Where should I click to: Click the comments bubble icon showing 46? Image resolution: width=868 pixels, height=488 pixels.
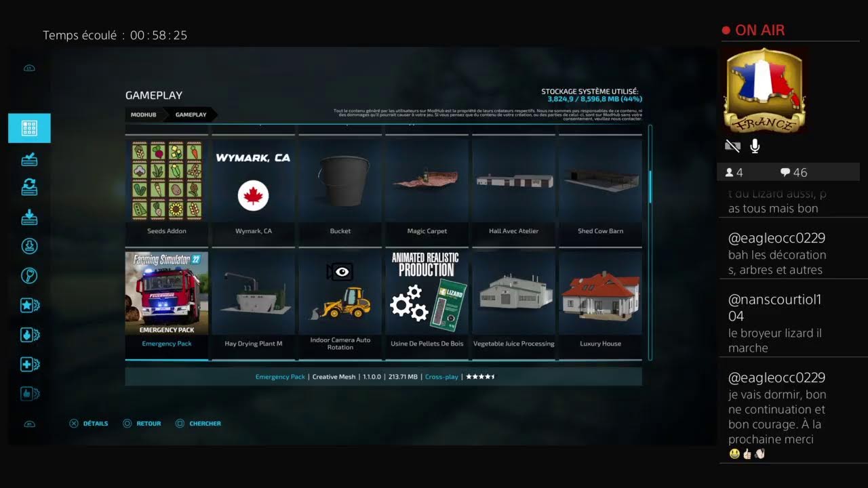point(785,173)
